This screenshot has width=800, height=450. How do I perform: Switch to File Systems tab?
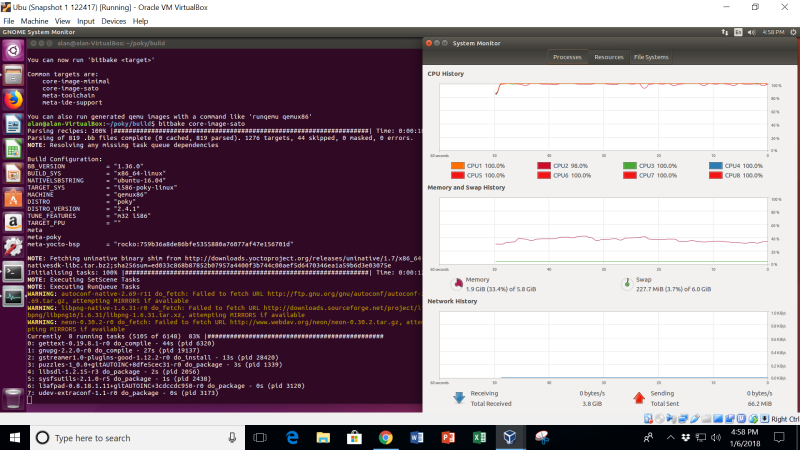[651, 57]
